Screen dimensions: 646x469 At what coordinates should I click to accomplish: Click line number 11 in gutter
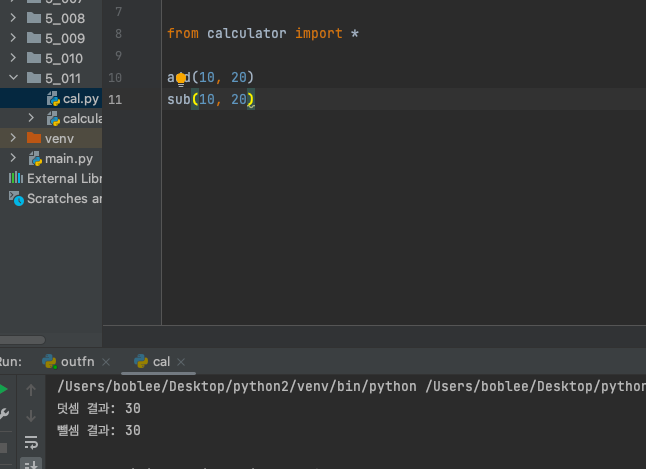(x=115, y=99)
